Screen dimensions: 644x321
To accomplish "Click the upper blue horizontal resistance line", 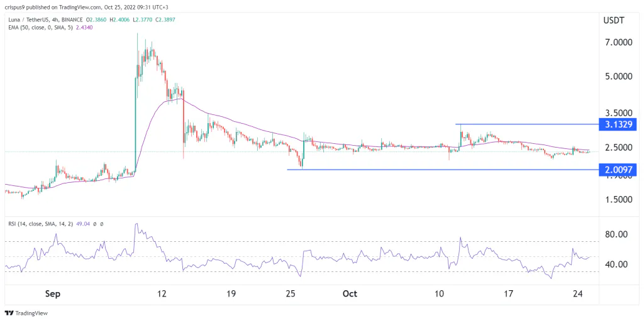I will click(x=527, y=124).
